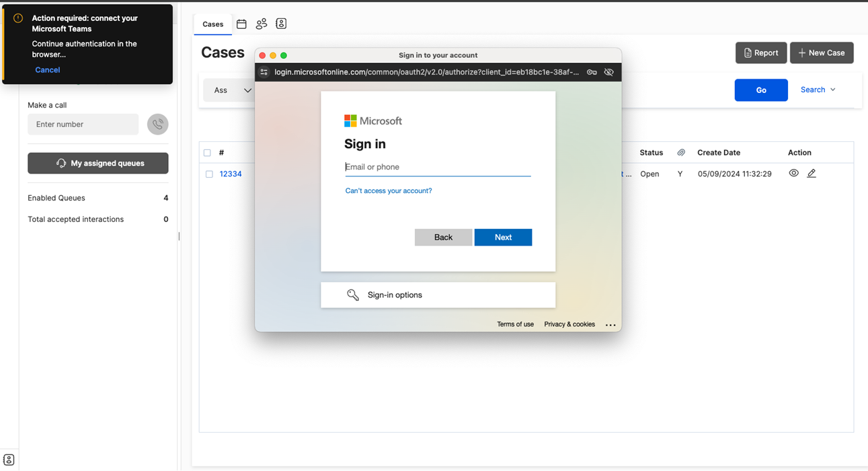
Task: Click the login.microsoftonline.com address bar
Action: click(x=426, y=72)
